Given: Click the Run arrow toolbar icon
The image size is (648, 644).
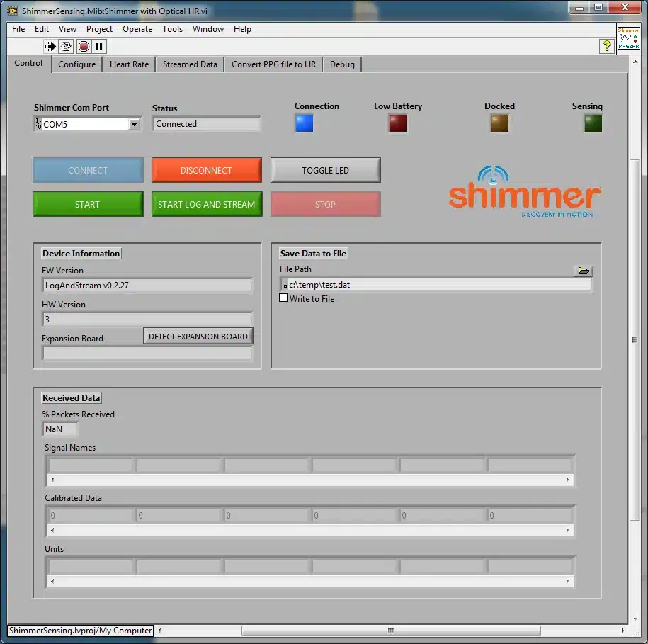Looking at the screenshot, I should pos(50,46).
